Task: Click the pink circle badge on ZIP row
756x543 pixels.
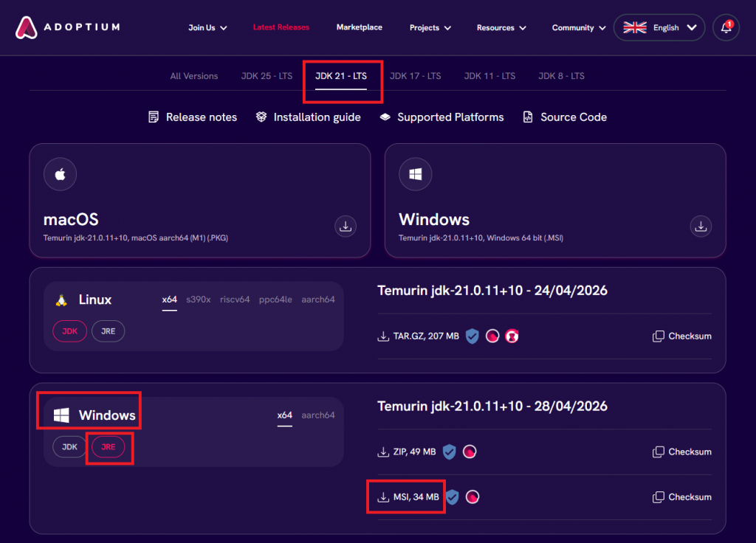Action: click(469, 452)
